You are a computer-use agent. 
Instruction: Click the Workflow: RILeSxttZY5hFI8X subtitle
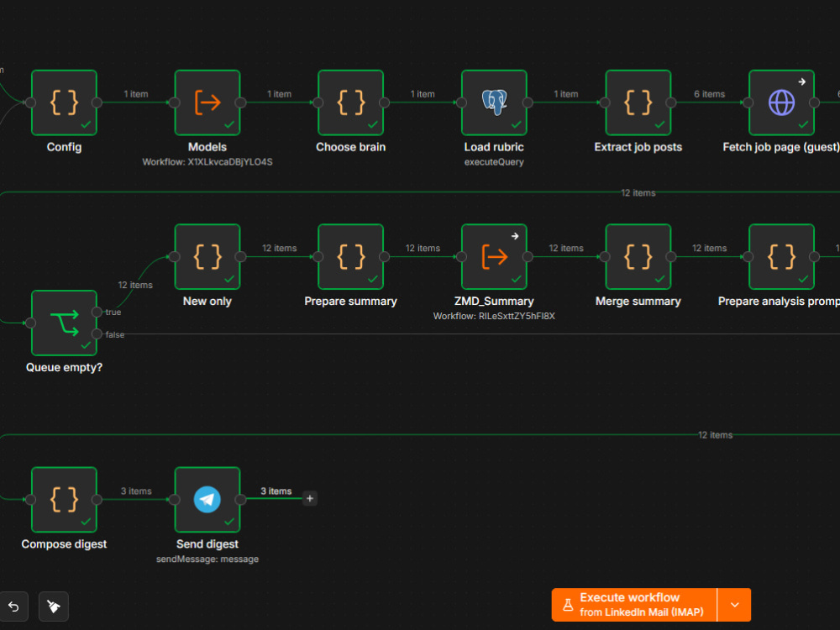494,316
